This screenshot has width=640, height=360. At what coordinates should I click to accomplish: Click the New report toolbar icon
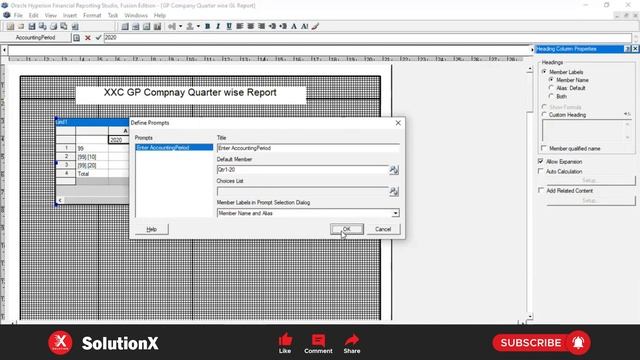click(10, 27)
